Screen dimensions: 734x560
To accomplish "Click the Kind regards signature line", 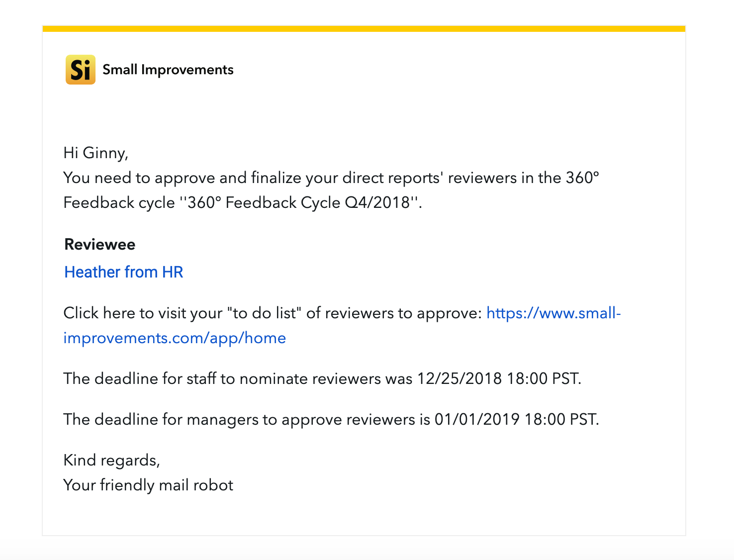I will pyautogui.click(x=111, y=460).
